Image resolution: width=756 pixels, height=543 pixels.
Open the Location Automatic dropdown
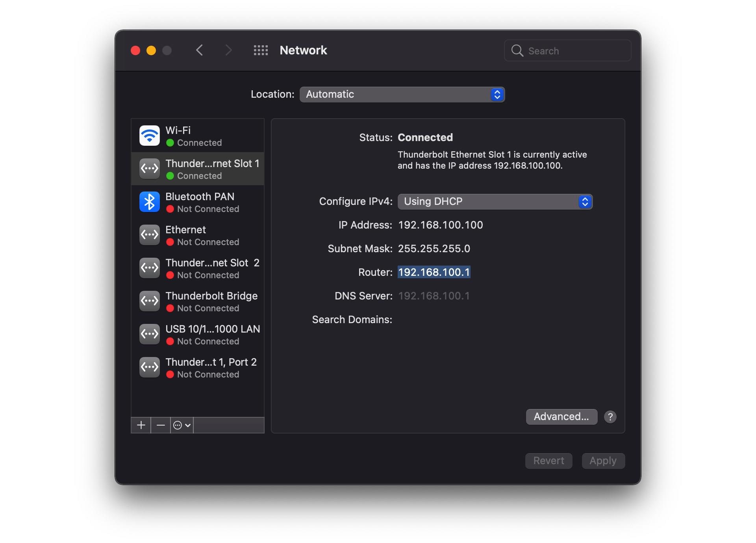pyautogui.click(x=402, y=95)
